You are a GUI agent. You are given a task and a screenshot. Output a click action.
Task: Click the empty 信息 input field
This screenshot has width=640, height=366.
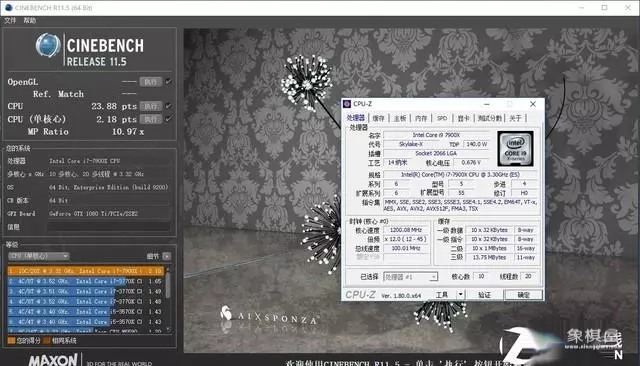click(x=109, y=227)
